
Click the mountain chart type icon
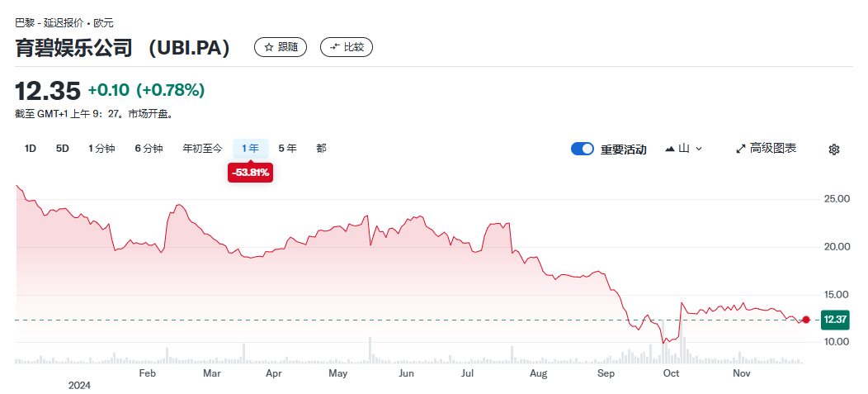(x=670, y=149)
